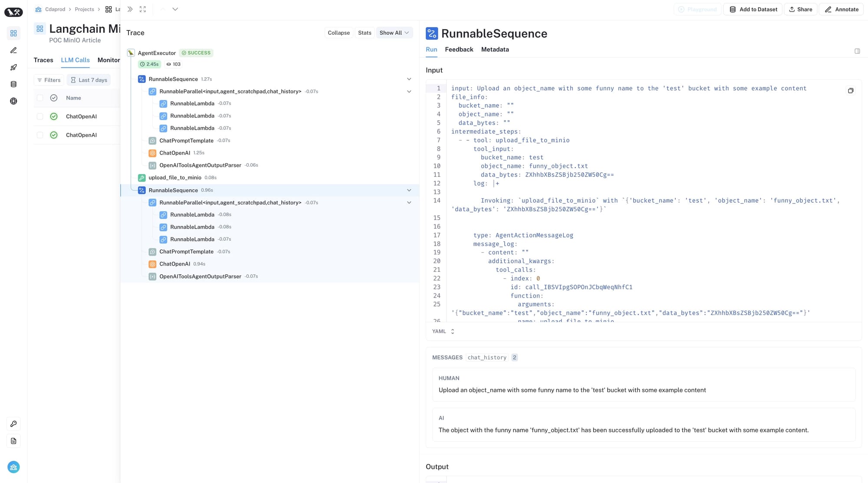Image resolution: width=868 pixels, height=483 pixels.
Task: Click the Annotate button
Action: pyautogui.click(x=842, y=9)
